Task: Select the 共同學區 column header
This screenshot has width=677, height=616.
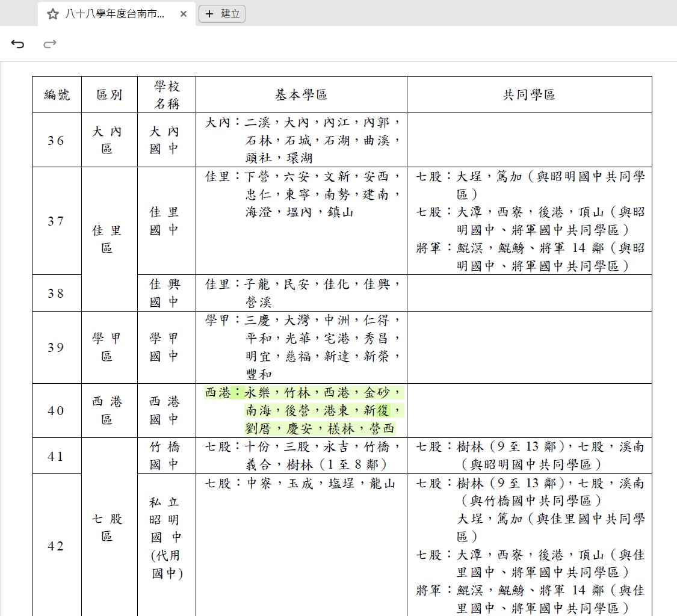Action: (529, 94)
